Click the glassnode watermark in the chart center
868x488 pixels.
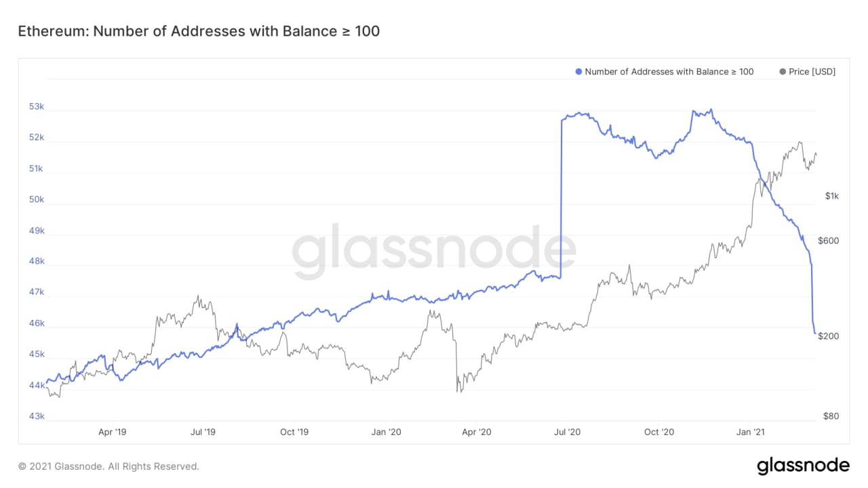[x=434, y=252]
